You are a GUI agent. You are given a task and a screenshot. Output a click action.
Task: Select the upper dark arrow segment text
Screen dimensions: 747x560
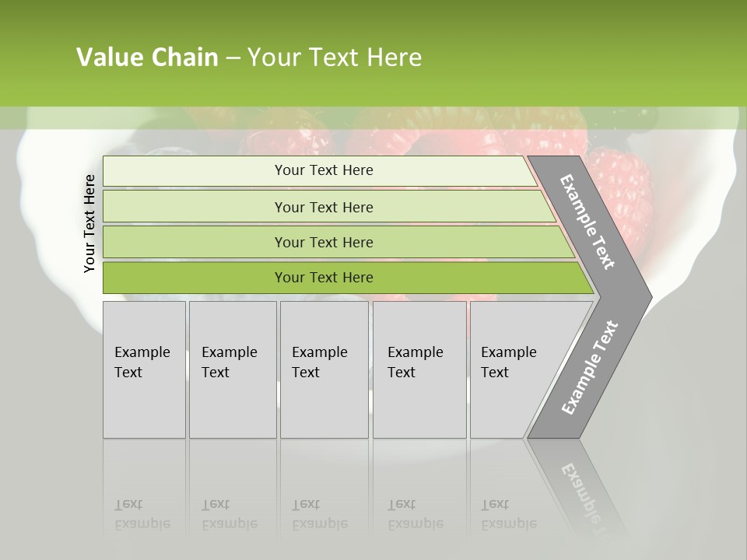(x=588, y=221)
